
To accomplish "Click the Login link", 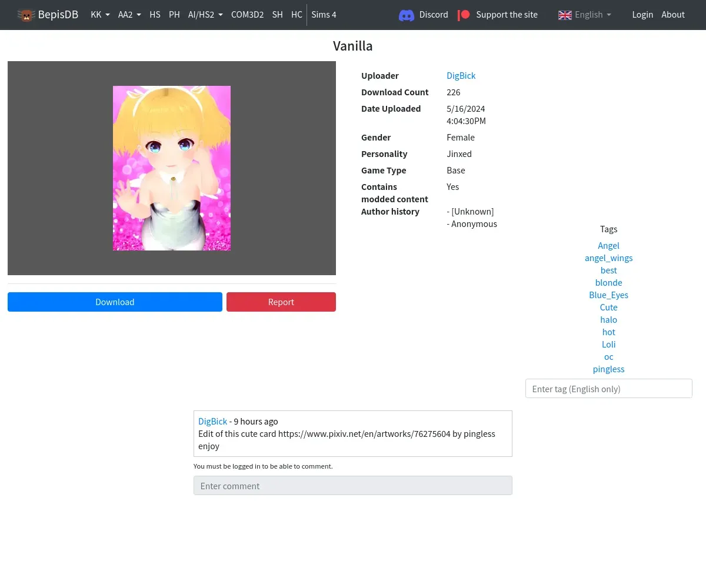I will point(642,15).
